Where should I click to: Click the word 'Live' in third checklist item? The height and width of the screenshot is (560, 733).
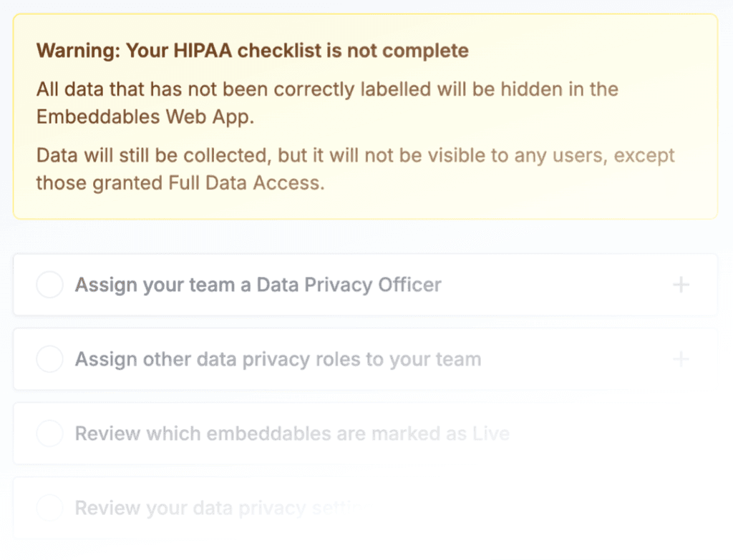pyautogui.click(x=491, y=434)
